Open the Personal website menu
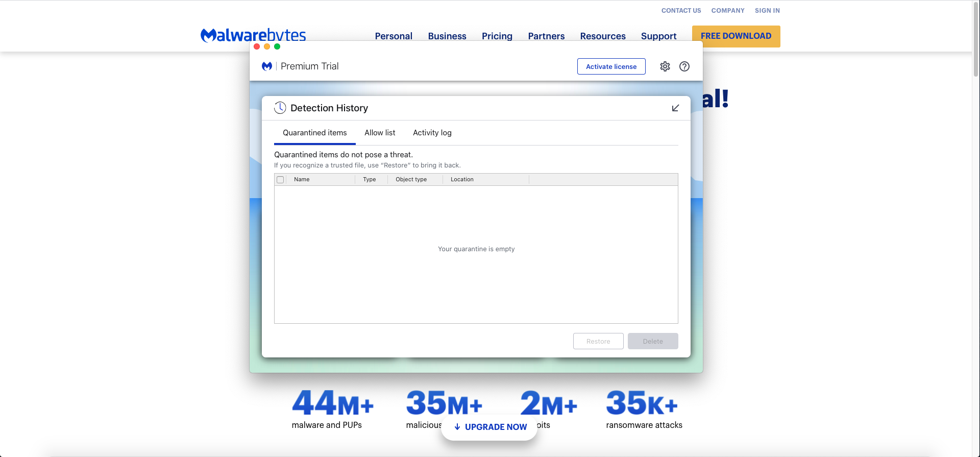The image size is (980, 457). pyautogui.click(x=394, y=36)
